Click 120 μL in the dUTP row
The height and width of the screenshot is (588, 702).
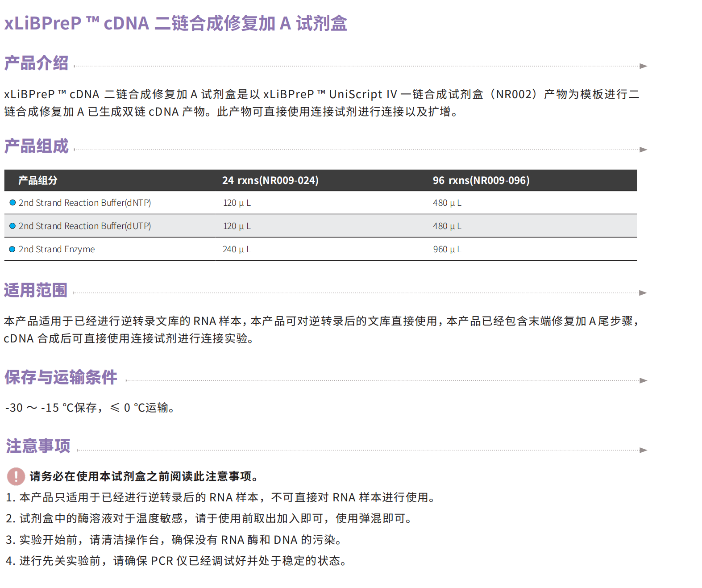click(237, 226)
